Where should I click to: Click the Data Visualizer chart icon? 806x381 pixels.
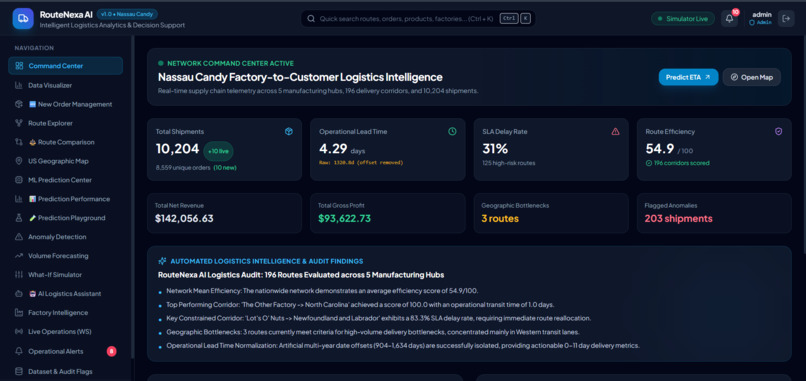[x=19, y=85]
